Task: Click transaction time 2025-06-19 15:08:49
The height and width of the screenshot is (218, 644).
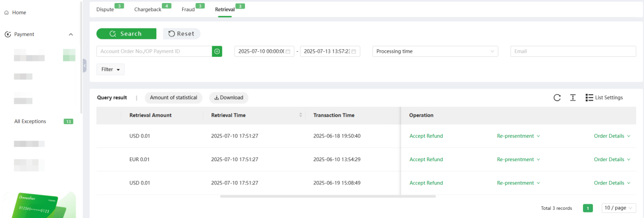Action: [337, 183]
